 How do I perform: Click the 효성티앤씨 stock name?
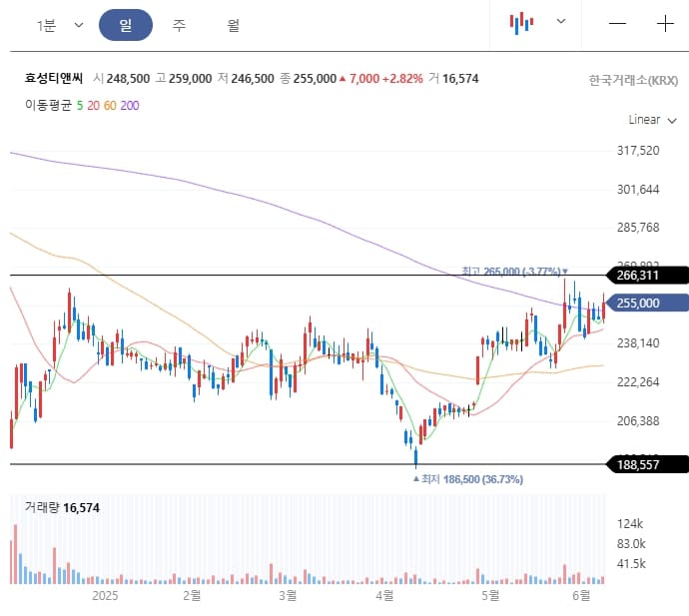click(x=54, y=78)
